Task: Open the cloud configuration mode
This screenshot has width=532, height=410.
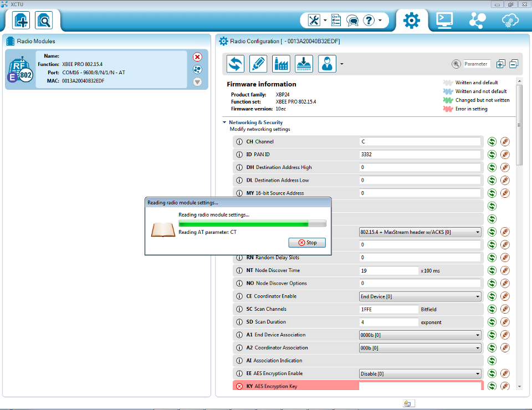Action: [510, 20]
